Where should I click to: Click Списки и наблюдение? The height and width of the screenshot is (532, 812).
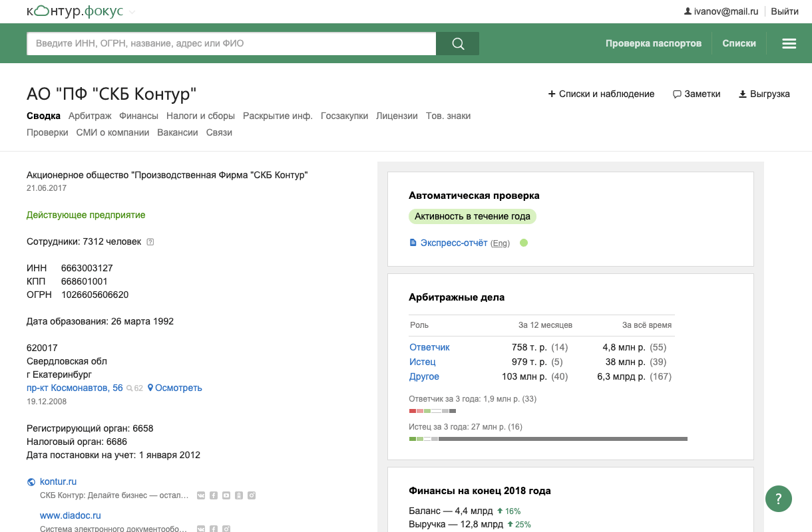(601, 94)
